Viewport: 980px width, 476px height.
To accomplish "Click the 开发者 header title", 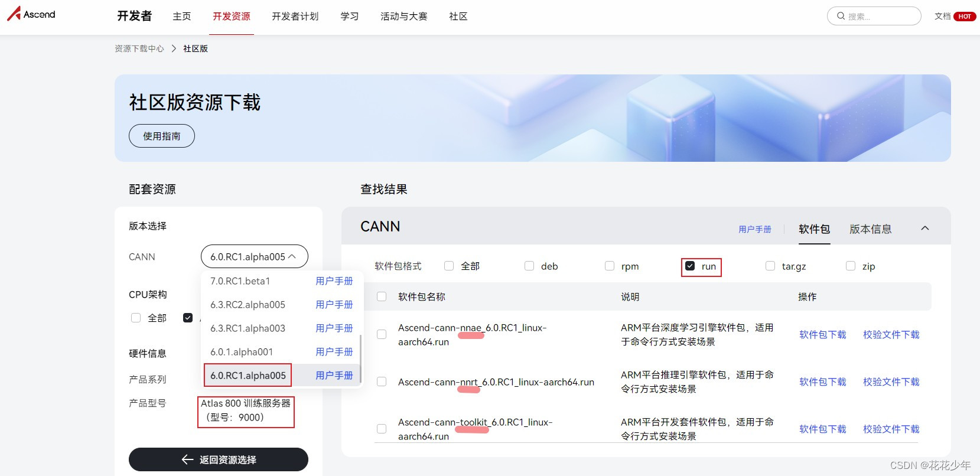I will 135,16.
